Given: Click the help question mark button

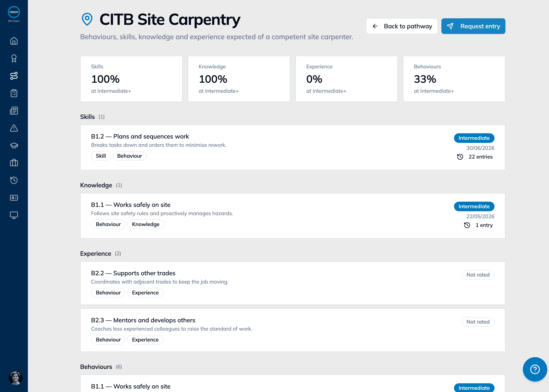Looking at the screenshot, I should tap(535, 369).
